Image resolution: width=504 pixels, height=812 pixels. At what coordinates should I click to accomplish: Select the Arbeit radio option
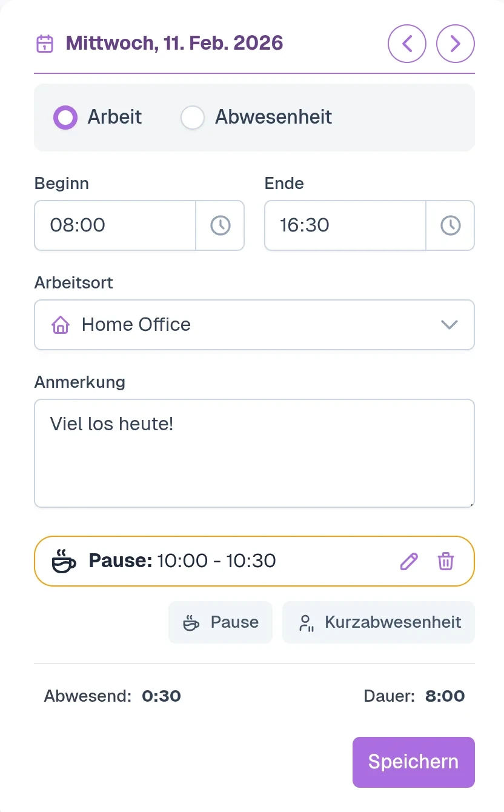(65, 118)
